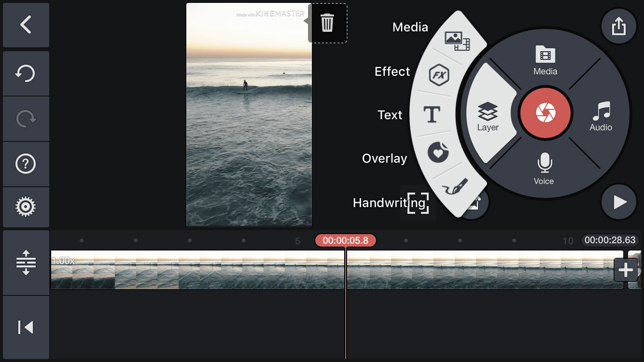Add an FX Effect layer
The height and width of the screenshot is (362, 644).
[x=439, y=75]
